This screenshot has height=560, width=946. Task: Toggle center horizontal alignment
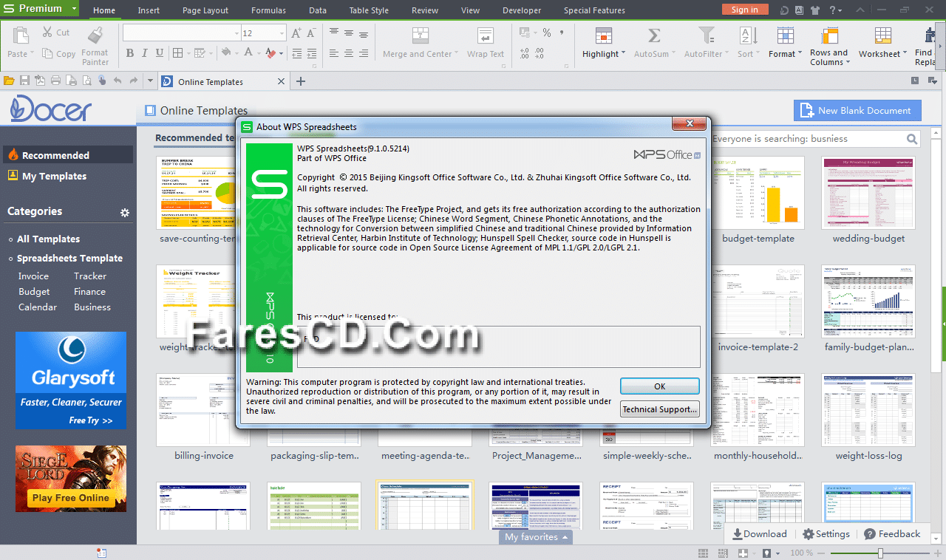[x=349, y=53]
